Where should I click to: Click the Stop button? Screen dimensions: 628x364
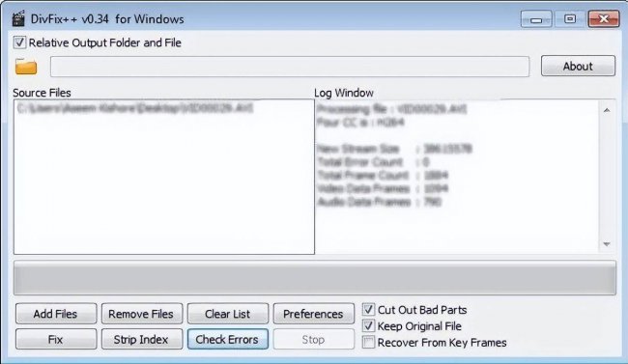tap(314, 339)
